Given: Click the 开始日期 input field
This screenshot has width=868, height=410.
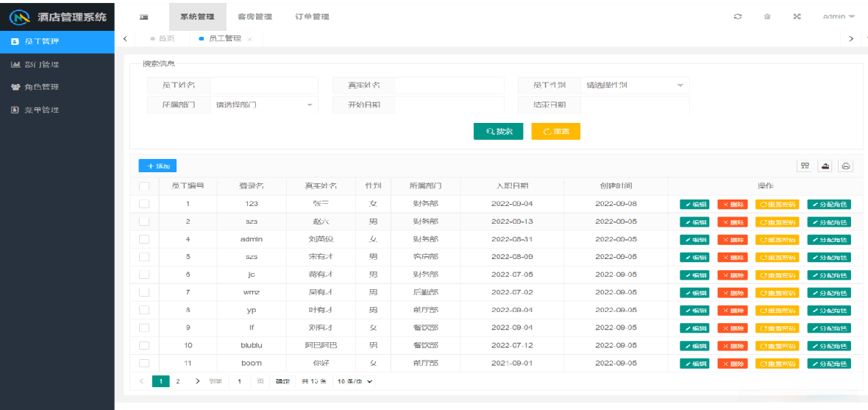Looking at the screenshot, I should click(449, 105).
